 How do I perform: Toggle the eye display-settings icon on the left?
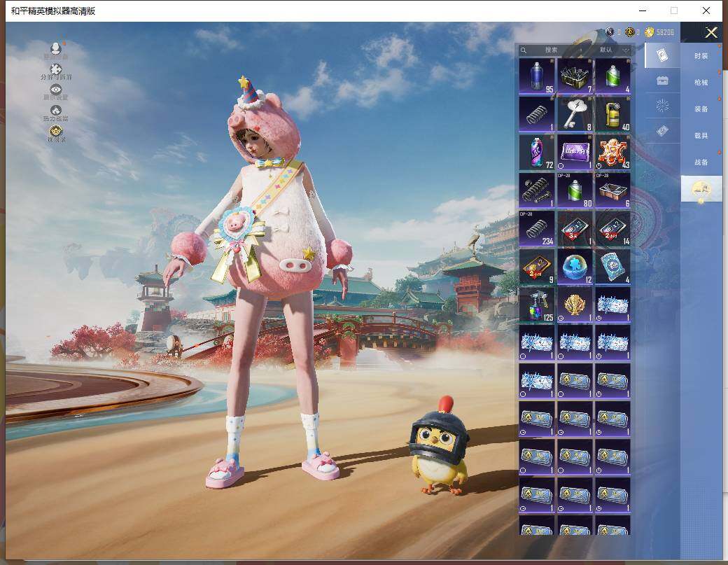coord(56,92)
